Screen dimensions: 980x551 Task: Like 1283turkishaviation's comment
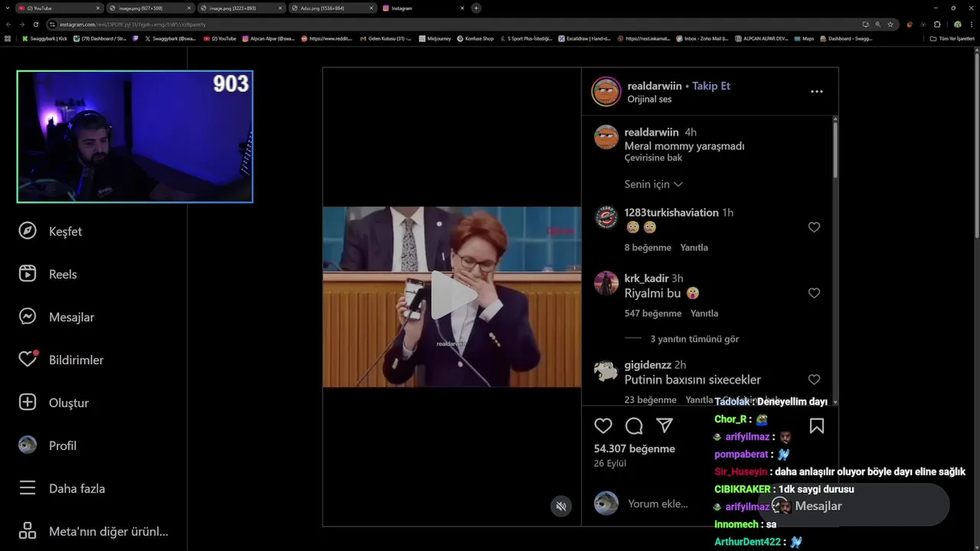(814, 227)
